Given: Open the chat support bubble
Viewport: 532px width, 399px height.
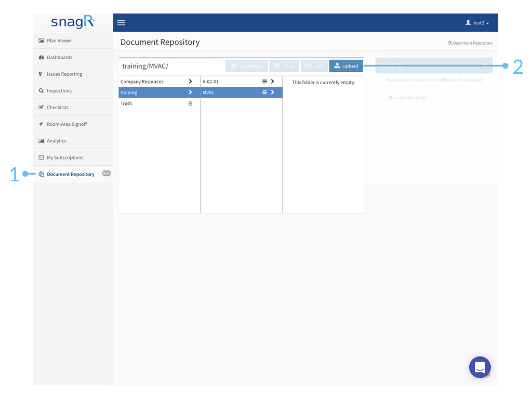Looking at the screenshot, I should pos(480,367).
